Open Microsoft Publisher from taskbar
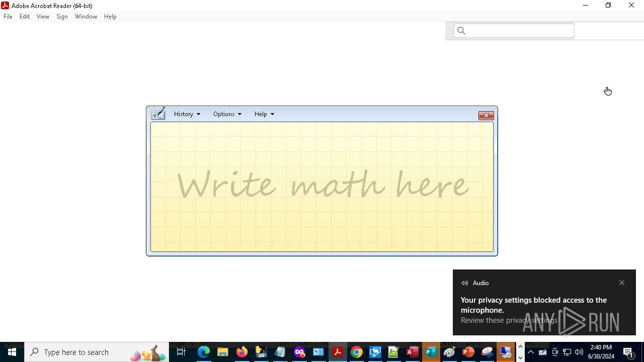644x362 pixels. tap(431, 352)
